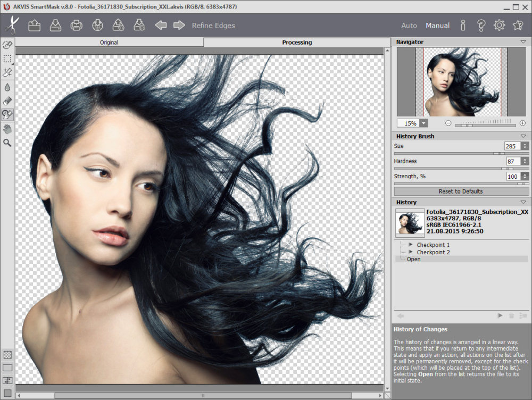Click the swap views arrows icon
Screen dimensions: 532x400
(x=7, y=380)
